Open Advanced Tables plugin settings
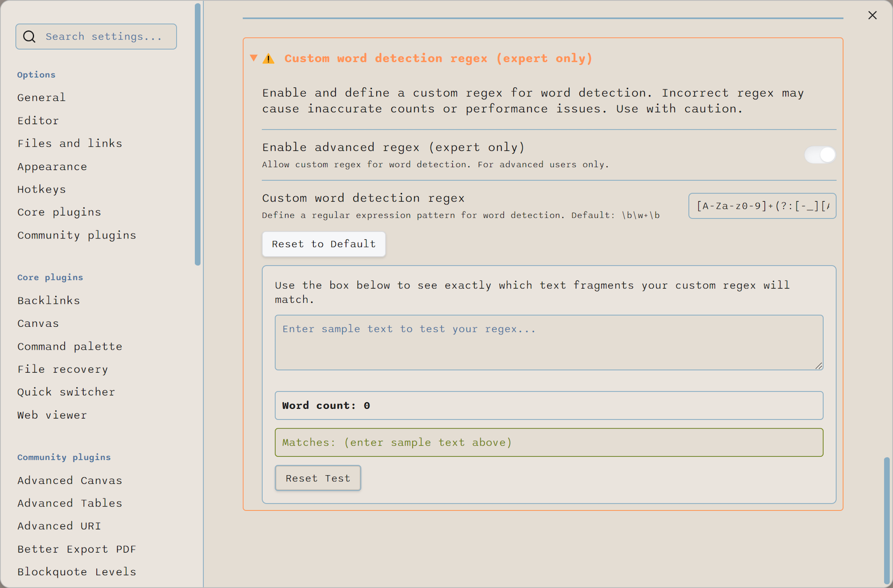The image size is (893, 588). coord(70,503)
